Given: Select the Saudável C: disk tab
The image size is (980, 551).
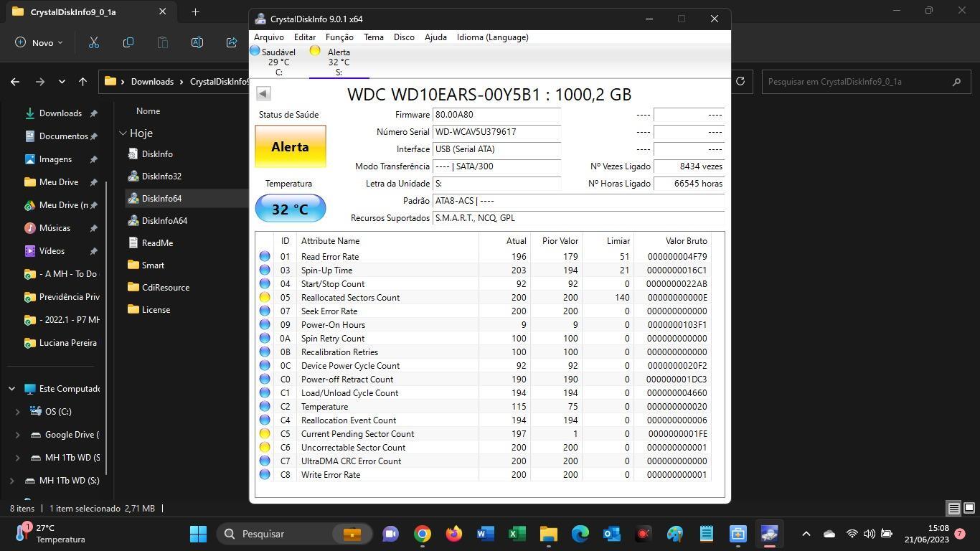Looking at the screenshot, I should pos(278,62).
